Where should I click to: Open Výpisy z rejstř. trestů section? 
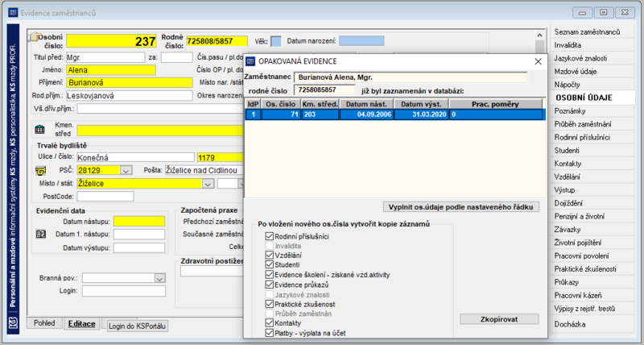(x=584, y=309)
